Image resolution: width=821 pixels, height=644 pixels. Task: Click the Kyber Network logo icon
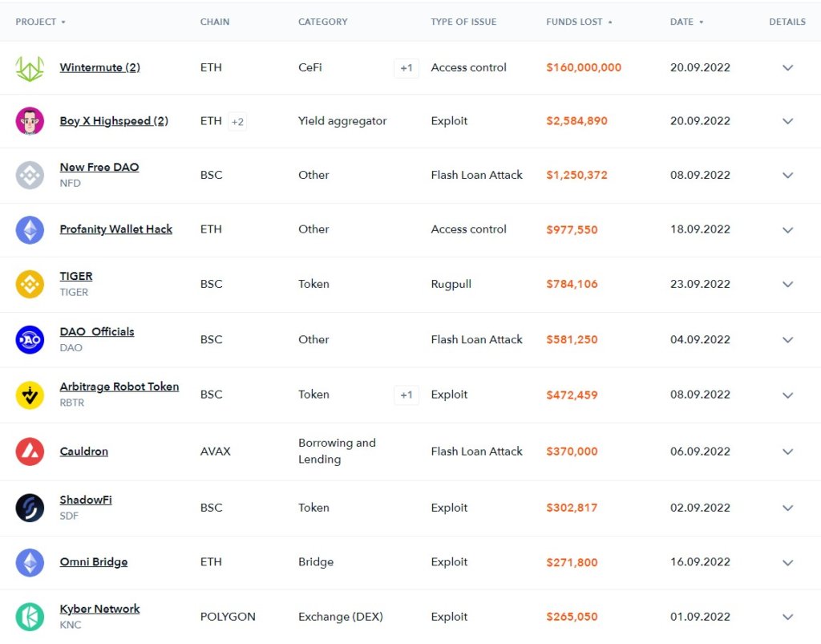point(30,617)
